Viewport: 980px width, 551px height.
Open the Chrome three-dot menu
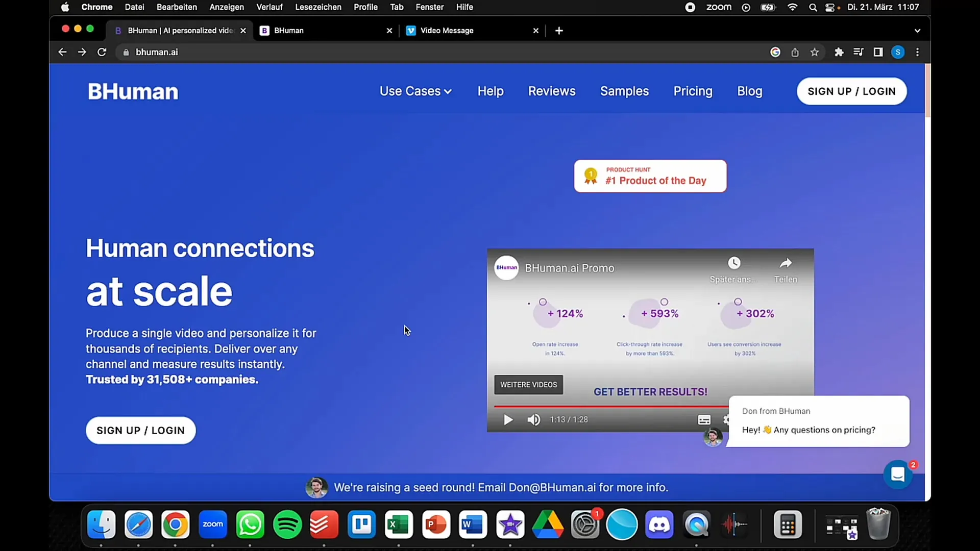[917, 52]
